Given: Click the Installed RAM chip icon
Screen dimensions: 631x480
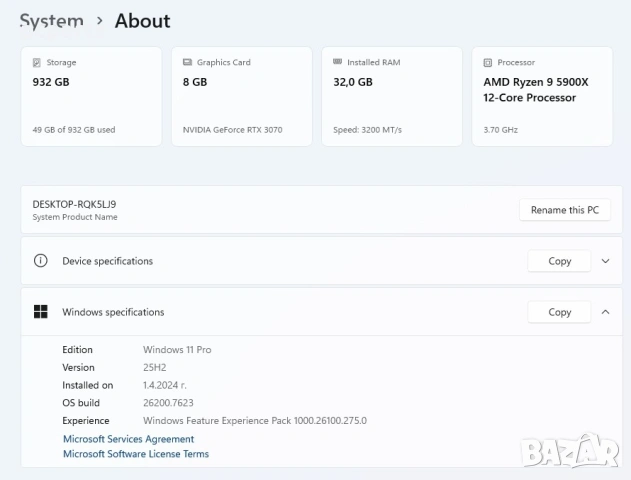Looking at the screenshot, I should (x=337, y=62).
